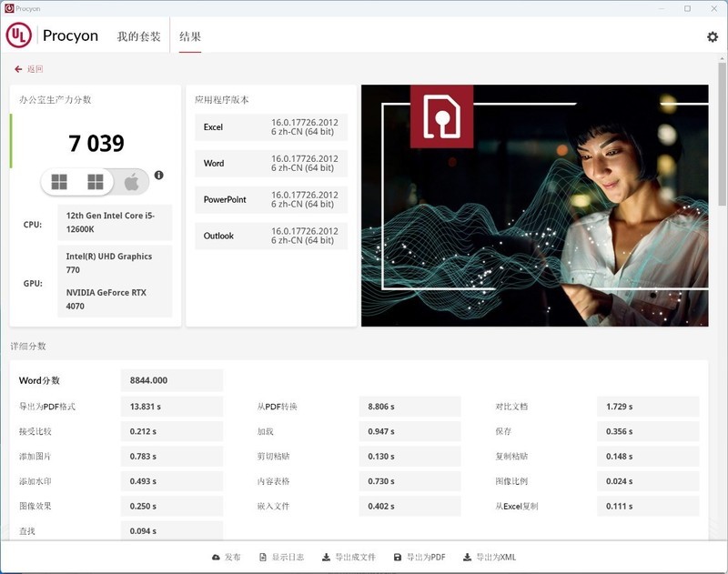
Task: Select the Apple platform toggle
Action: point(133,181)
